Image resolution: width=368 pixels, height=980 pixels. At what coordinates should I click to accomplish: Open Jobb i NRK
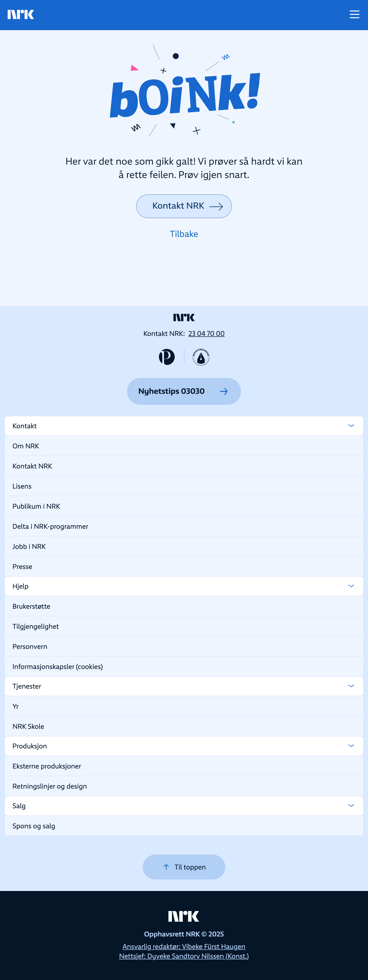(184, 546)
